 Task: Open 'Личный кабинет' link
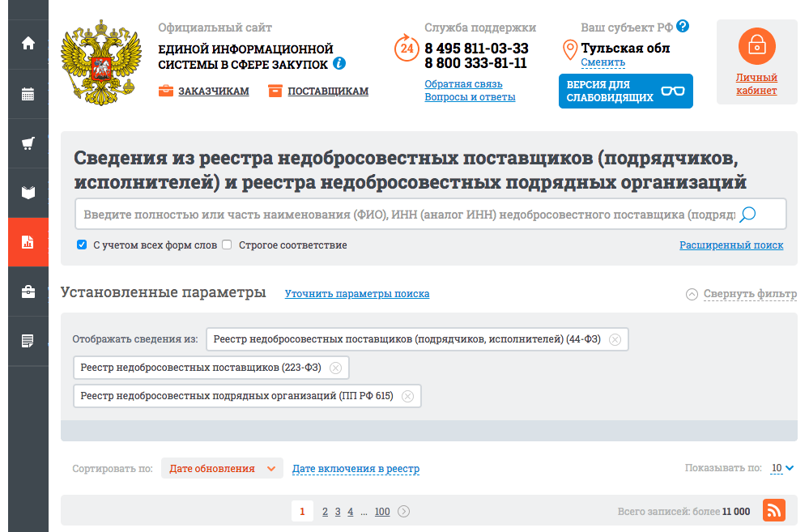[756, 83]
